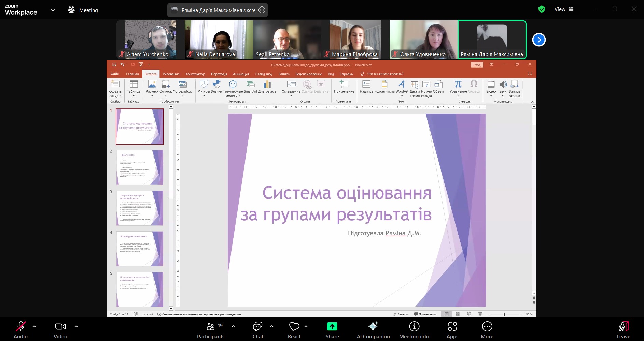
Task: Select Artem Yurchenko's video tile
Action: (x=151, y=40)
